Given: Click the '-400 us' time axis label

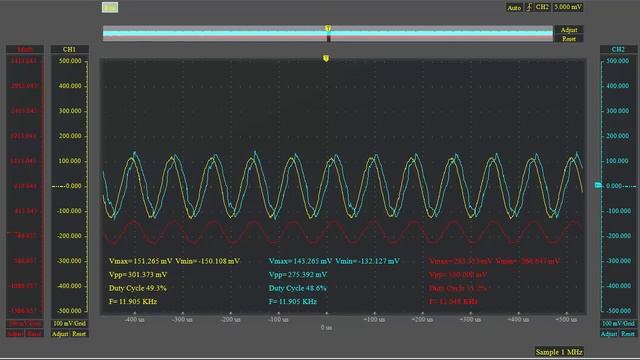Looking at the screenshot, I should tap(134, 320).
